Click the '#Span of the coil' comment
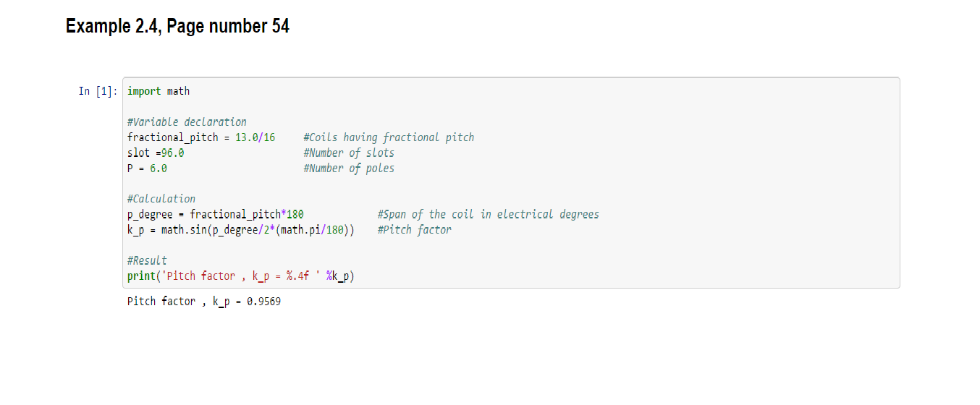The width and height of the screenshot is (980, 405). pyautogui.click(x=489, y=214)
